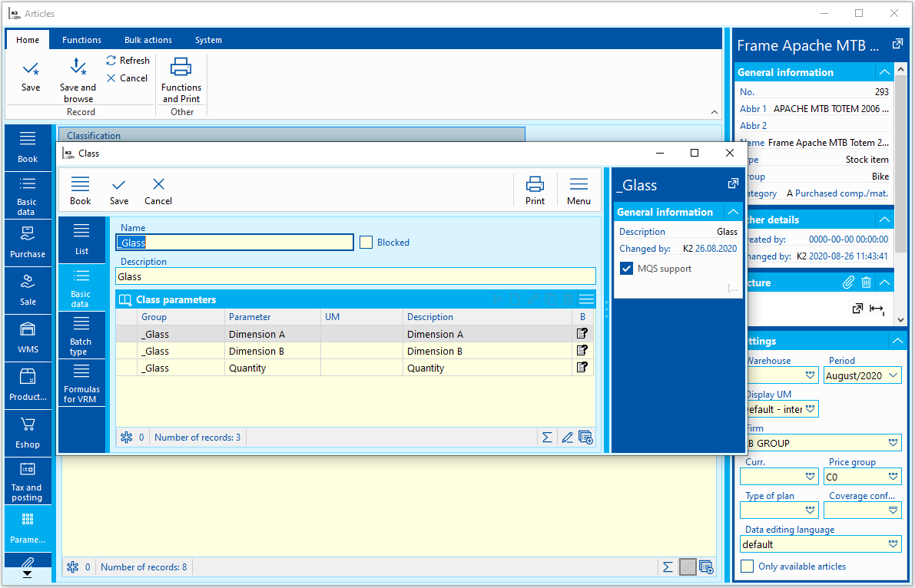The height and width of the screenshot is (588, 915).
Task: Click Save and browse in Articles ribbon
Action: click(x=78, y=80)
